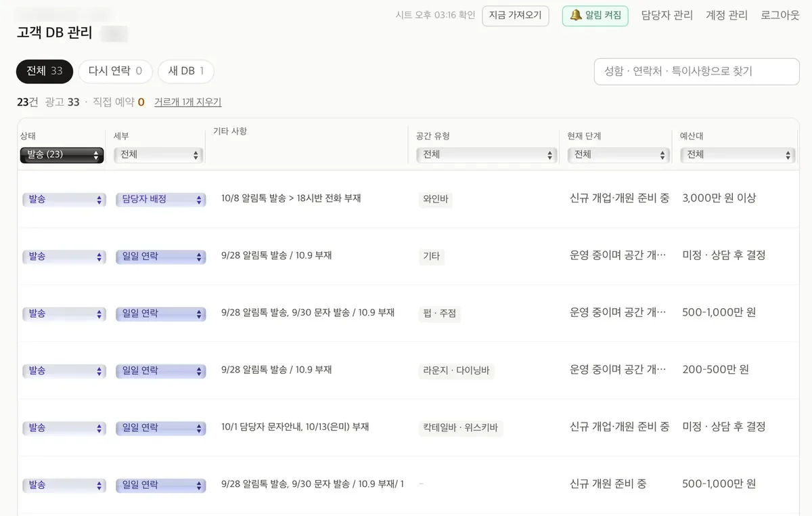Open 발송 status dropdown in 와인바 row

point(64,200)
